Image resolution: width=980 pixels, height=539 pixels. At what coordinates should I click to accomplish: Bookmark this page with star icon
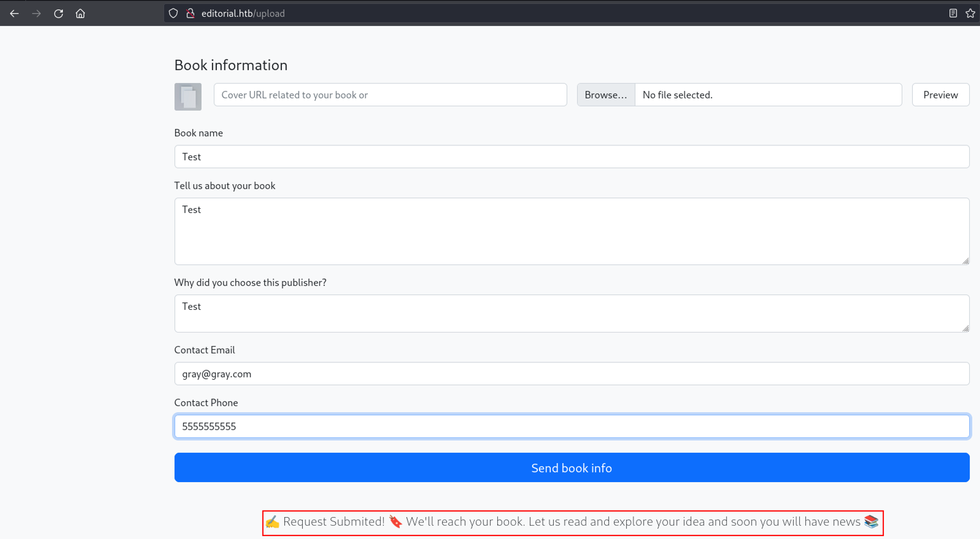pyautogui.click(x=970, y=13)
